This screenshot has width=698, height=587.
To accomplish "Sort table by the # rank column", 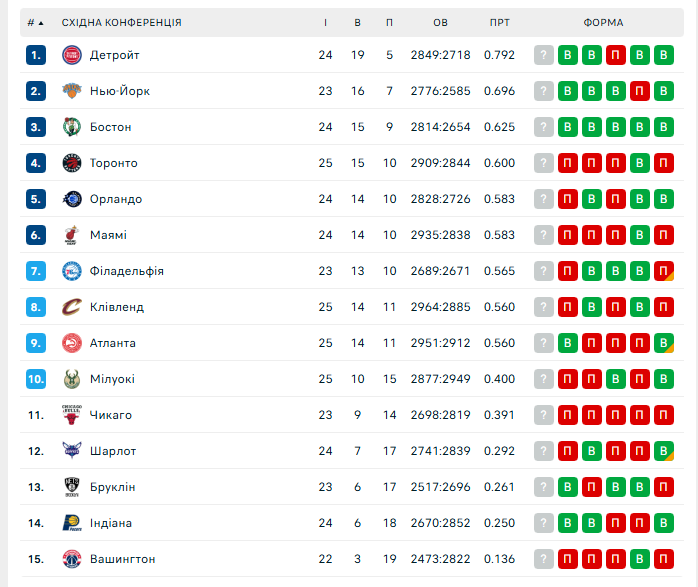I will coord(35,22).
